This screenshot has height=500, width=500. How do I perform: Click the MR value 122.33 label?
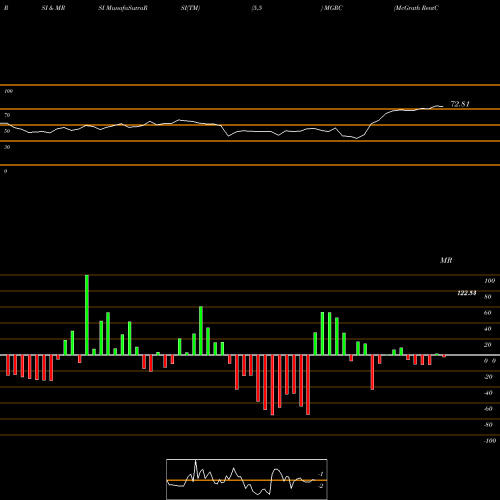pos(466,293)
